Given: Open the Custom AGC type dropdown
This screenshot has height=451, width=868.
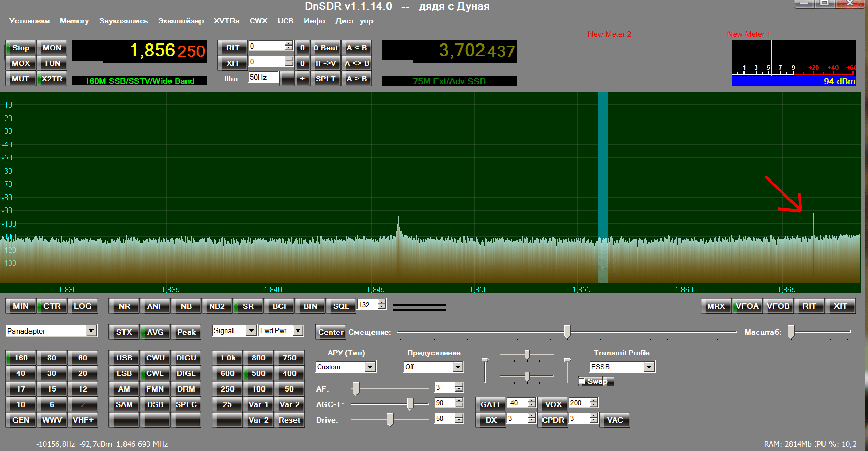Looking at the screenshot, I should pyautogui.click(x=370, y=367).
